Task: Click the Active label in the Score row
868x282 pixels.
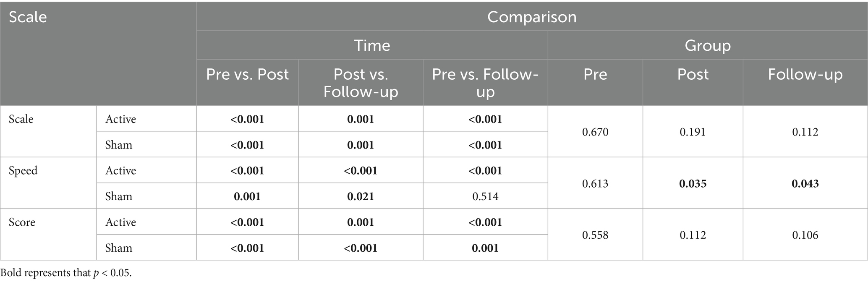Action: coord(121,222)
